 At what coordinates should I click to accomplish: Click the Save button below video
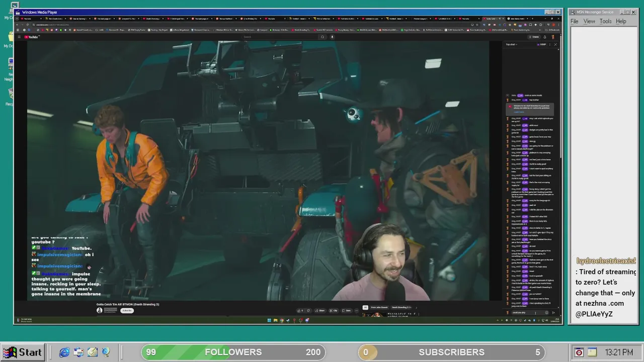click(346, 310)
